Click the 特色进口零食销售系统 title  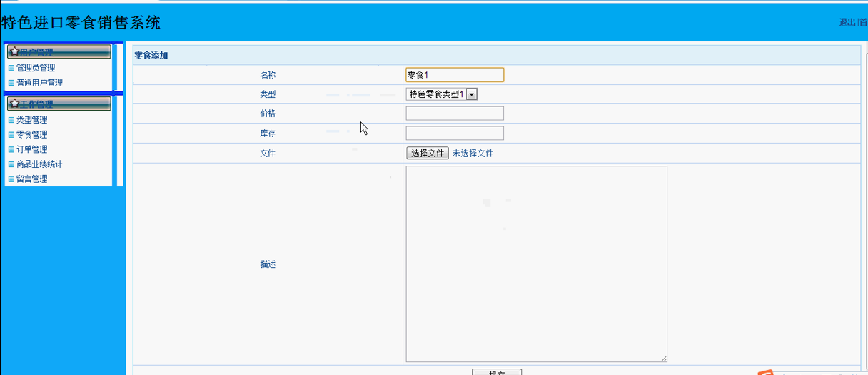tap(81, 23)
